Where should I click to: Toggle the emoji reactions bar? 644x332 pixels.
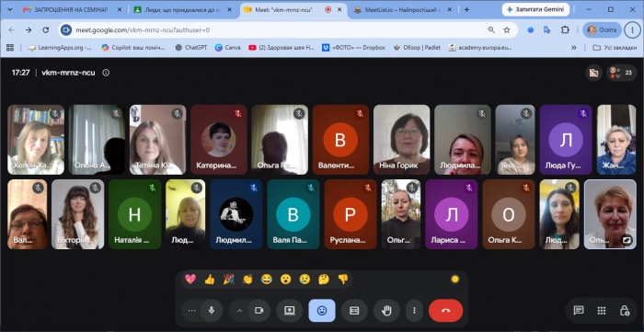tap(322, 311)
